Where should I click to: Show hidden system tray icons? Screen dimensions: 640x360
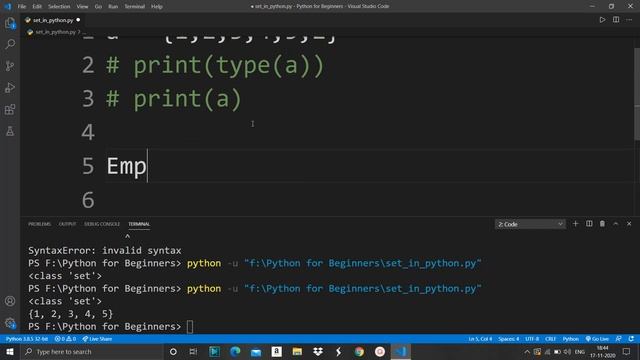point(527,351)
